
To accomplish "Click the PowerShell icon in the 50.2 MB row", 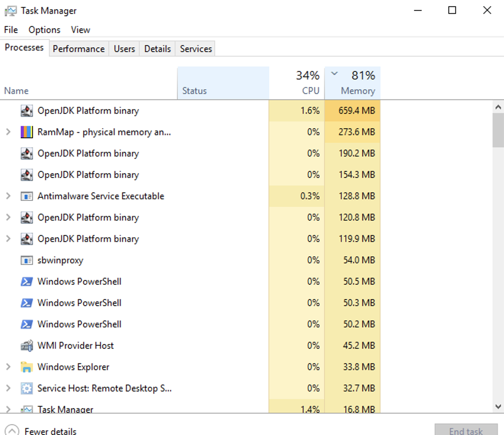I will tap(27, 324).
